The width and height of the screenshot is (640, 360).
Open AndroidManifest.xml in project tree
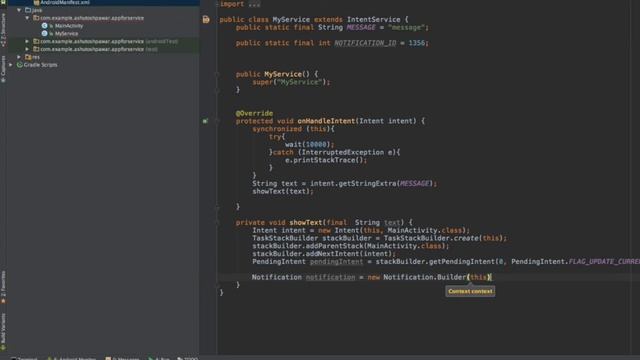pos(64,2)
